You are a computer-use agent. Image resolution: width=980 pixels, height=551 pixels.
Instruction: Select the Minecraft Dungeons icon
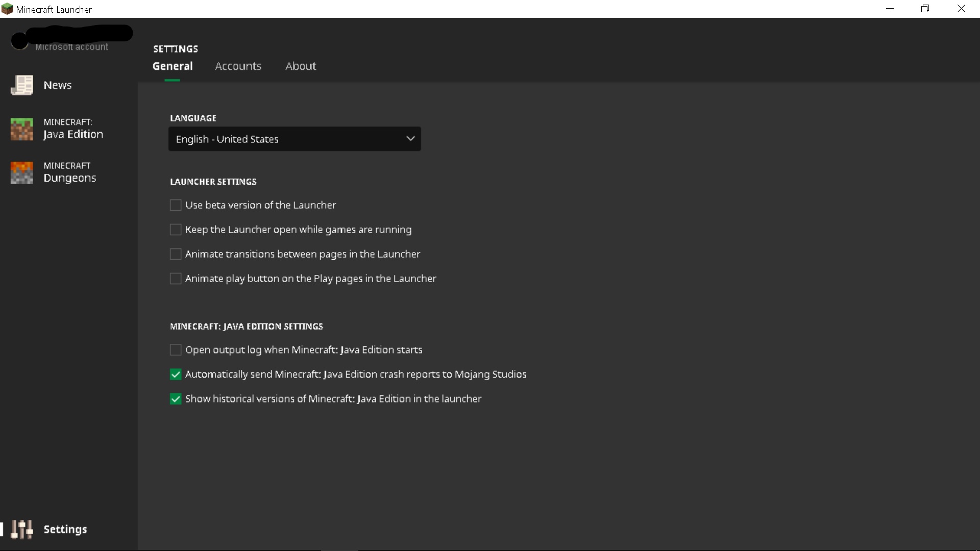21,173
